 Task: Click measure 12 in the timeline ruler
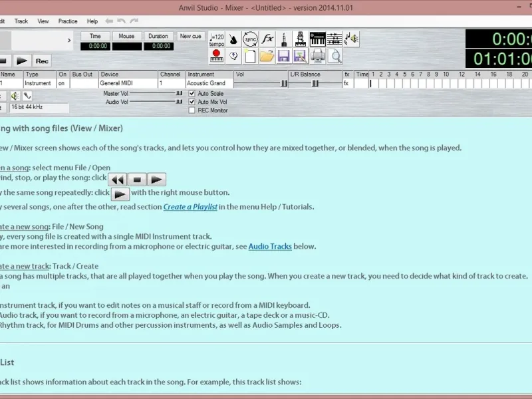462,74
